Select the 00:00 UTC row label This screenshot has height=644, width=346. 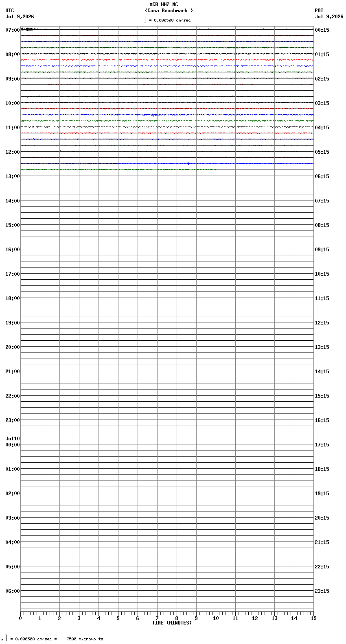point(13,445)
